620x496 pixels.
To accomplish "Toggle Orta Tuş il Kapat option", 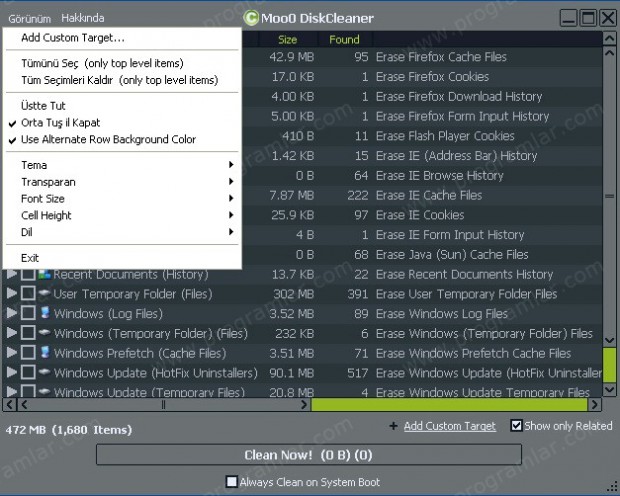I will click(122, 123).
